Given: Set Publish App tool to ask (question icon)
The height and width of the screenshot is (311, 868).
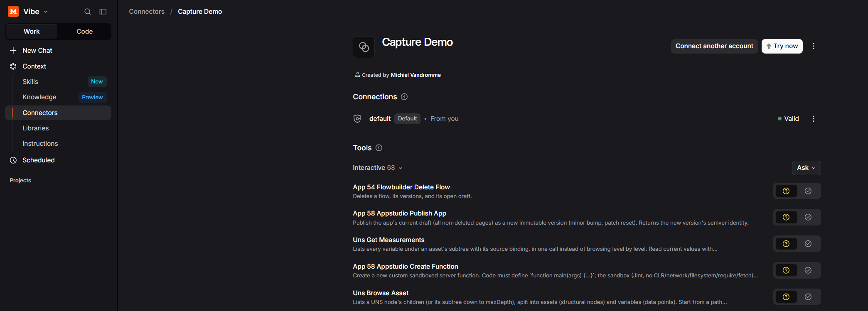Looking at the screenshot, I should pyautogui.click(x=786, y=217).
